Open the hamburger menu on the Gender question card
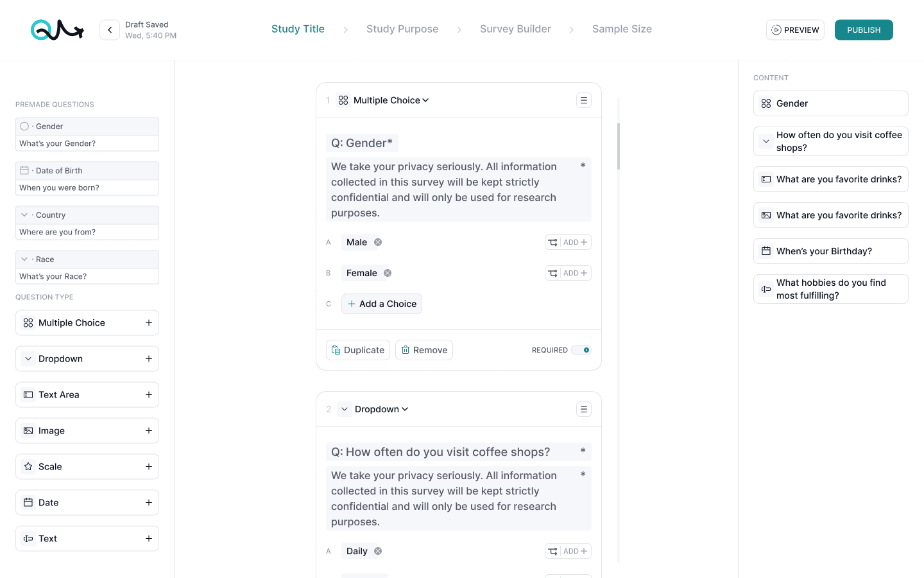This screenshot has height=578, width=924. (583, 100)
